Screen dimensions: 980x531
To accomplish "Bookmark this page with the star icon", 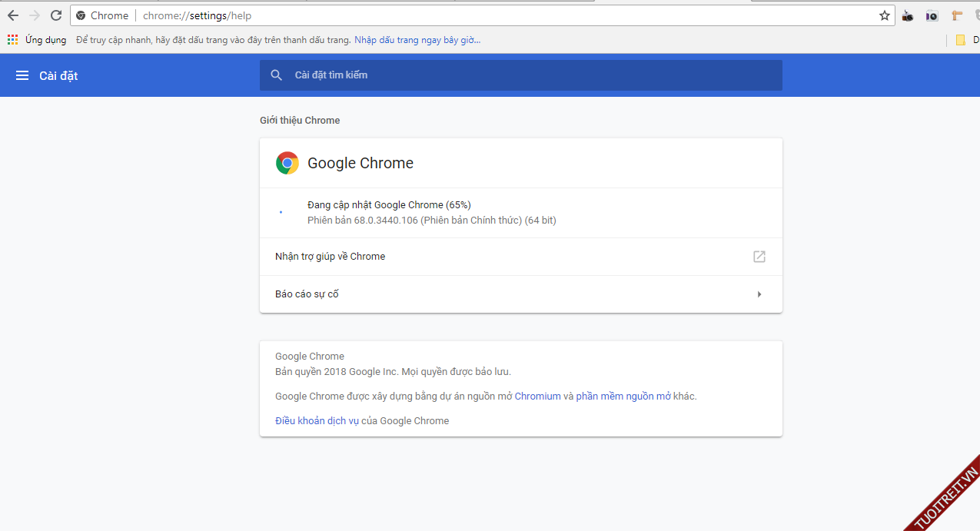I will [884, 15].
